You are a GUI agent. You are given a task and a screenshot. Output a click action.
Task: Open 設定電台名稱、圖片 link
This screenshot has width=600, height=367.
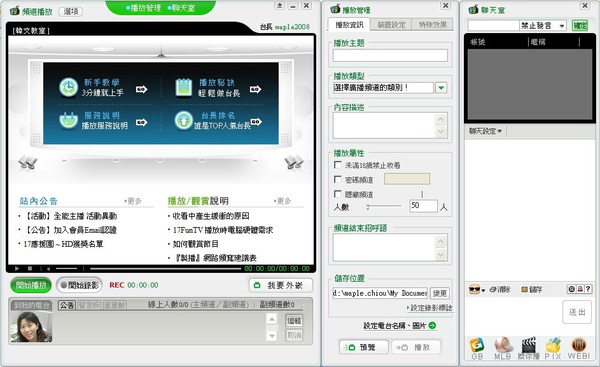[x=400, y=326]
